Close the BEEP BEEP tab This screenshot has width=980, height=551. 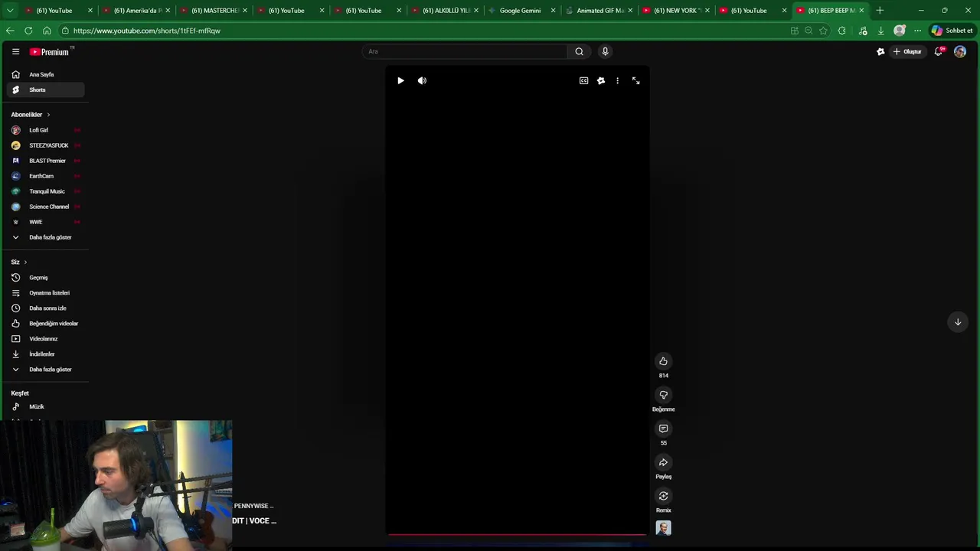coord(861,11)
